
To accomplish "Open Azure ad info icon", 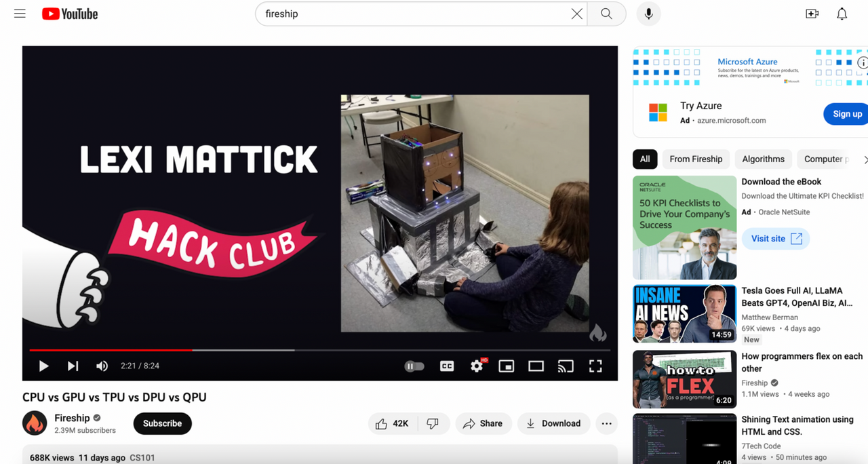I will (x=862, y=62).
